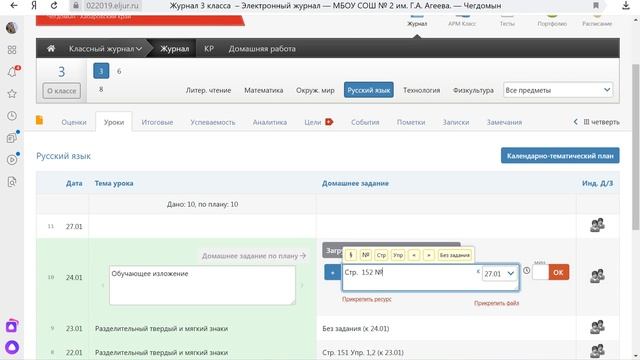This screenshot has width=640, height=360.
Task: Switch to the Замечания tab
Action: click(504, 122)
